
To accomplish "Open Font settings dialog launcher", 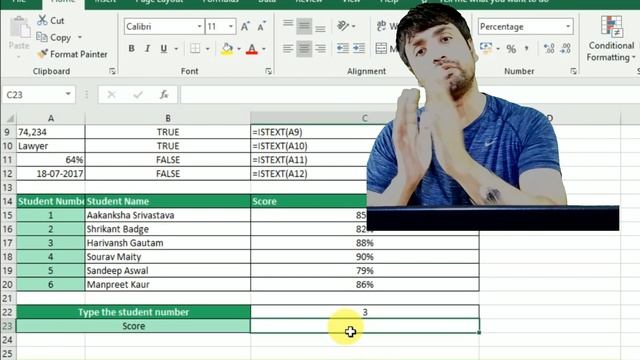I will [268, 71].
